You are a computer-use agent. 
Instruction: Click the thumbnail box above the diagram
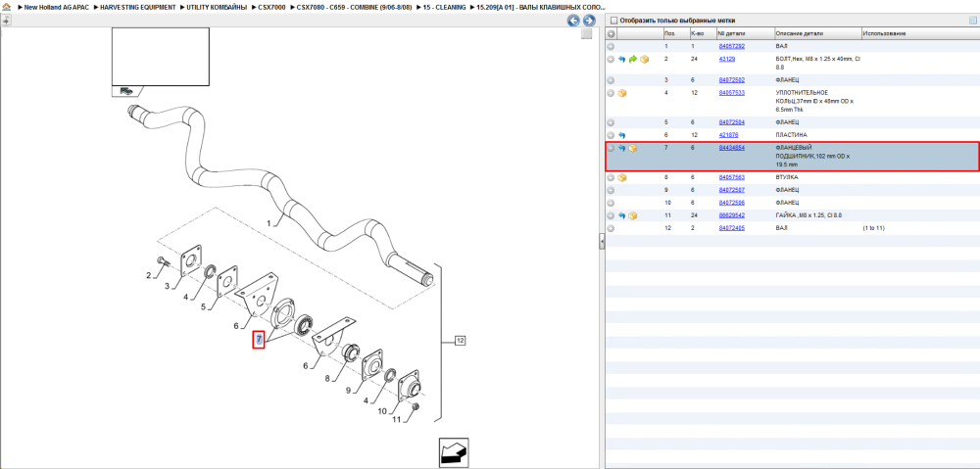coord(160,56)
